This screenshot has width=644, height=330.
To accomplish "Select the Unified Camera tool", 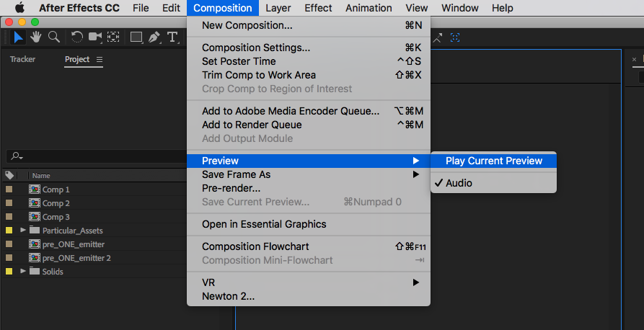I will pos(95,37).
